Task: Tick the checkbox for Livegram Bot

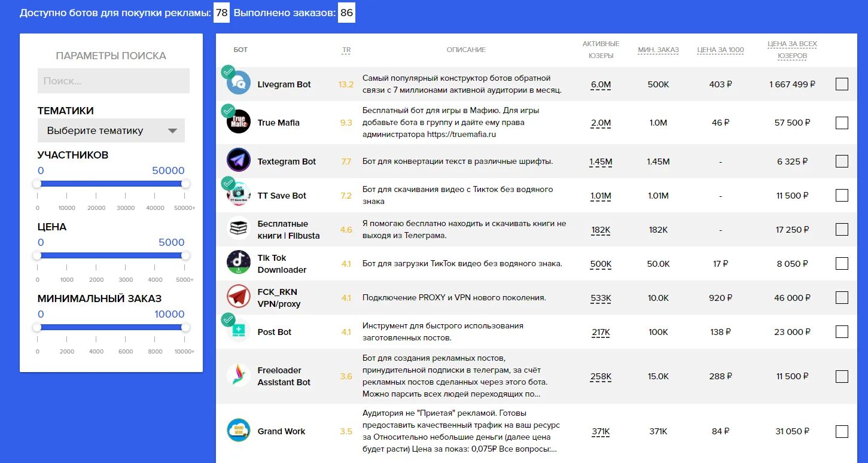Action: 842,84
